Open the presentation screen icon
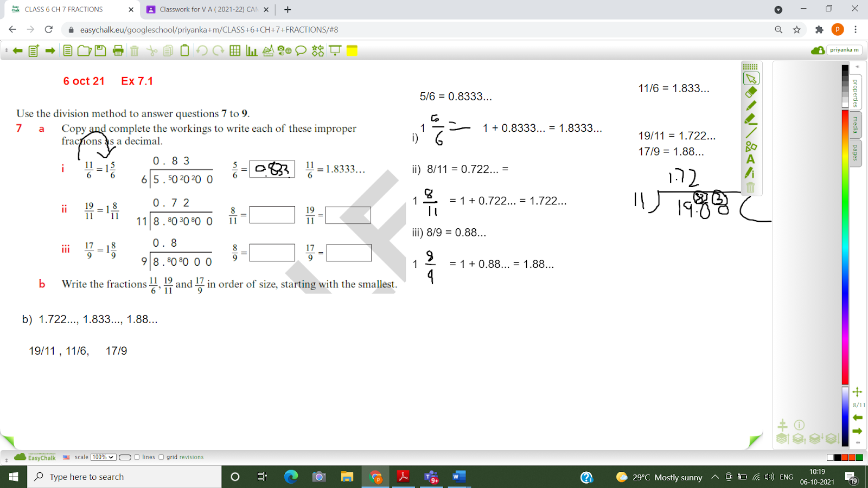Viewport: 868px width, 488px height. coord(335,50)
